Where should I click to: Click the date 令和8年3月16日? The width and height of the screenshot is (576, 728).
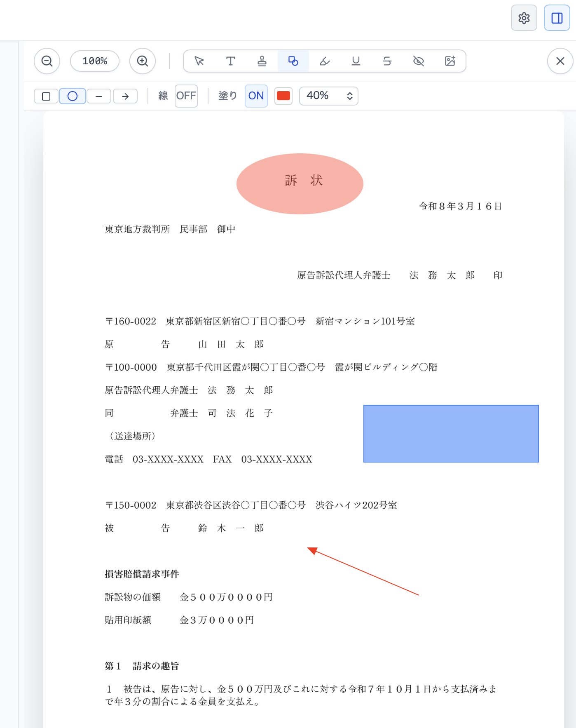pyautogui.click(x=460, y=206)
